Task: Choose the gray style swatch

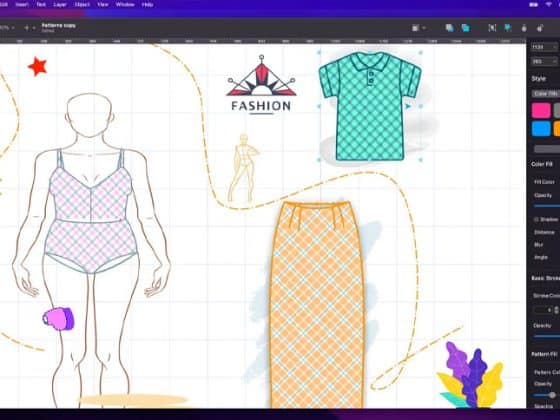Action: tap(557, 110)
